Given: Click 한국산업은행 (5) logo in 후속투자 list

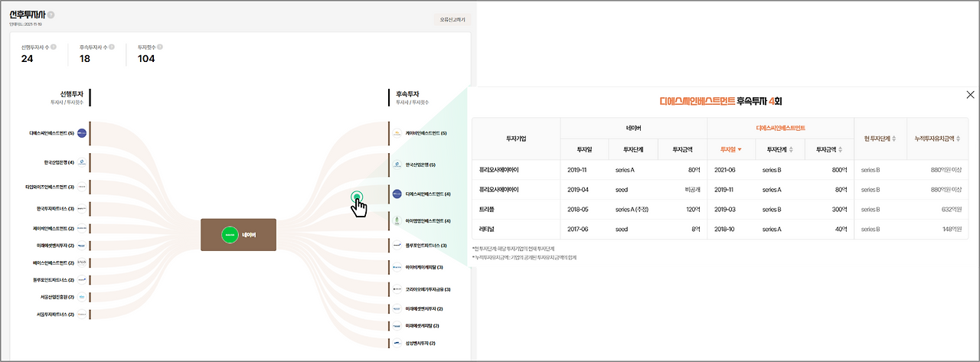Looking at the screenshot, I should 397,165.
